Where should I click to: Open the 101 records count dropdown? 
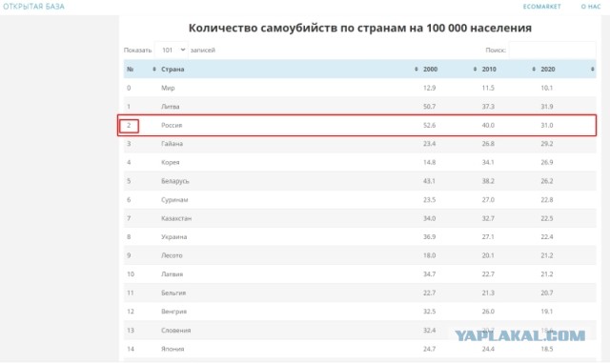click(x=172, y=51)
